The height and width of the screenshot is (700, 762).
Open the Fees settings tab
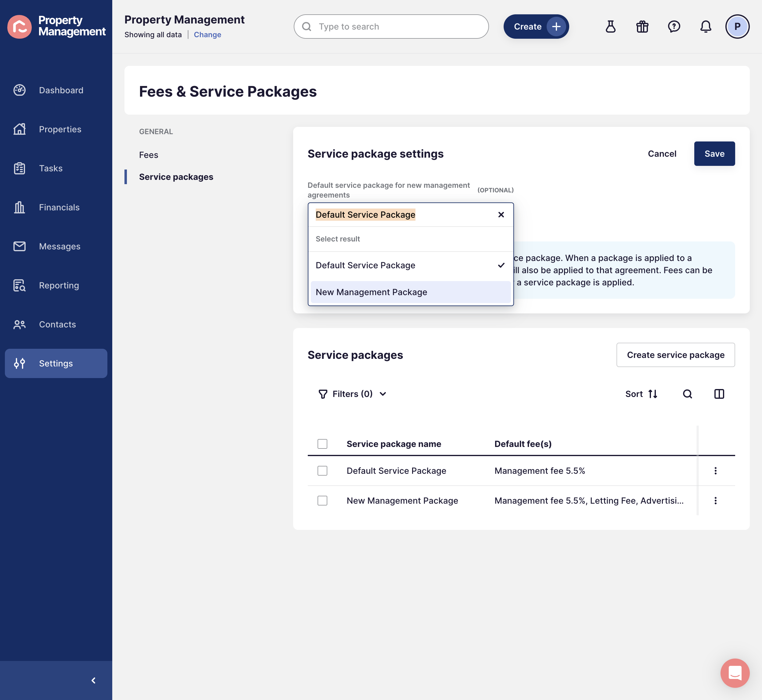tap(149, 155)
